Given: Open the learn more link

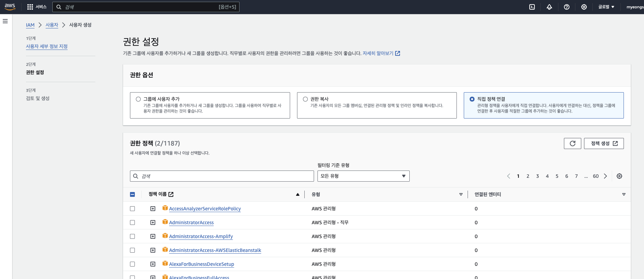Looking at the screenshot, I should [381, 53].
